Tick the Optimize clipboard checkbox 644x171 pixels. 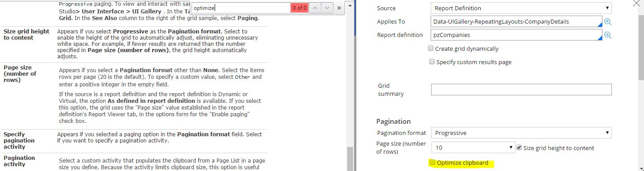[x=432, y=163]
